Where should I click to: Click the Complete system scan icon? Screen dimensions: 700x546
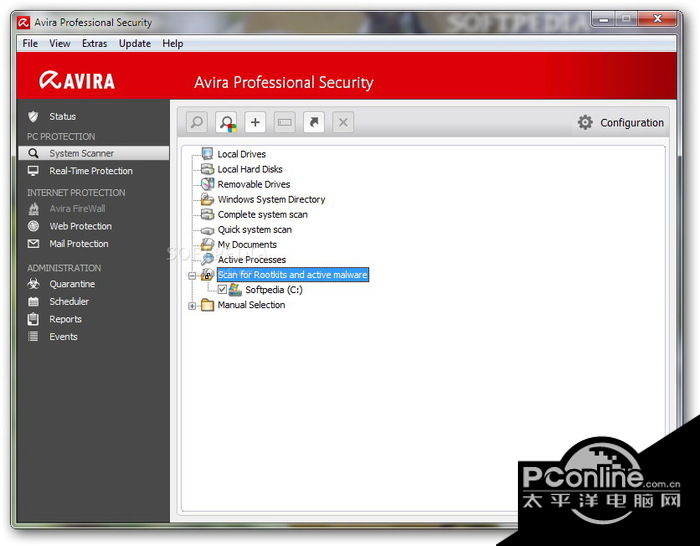pyautogui.click(x=207, y=214)
